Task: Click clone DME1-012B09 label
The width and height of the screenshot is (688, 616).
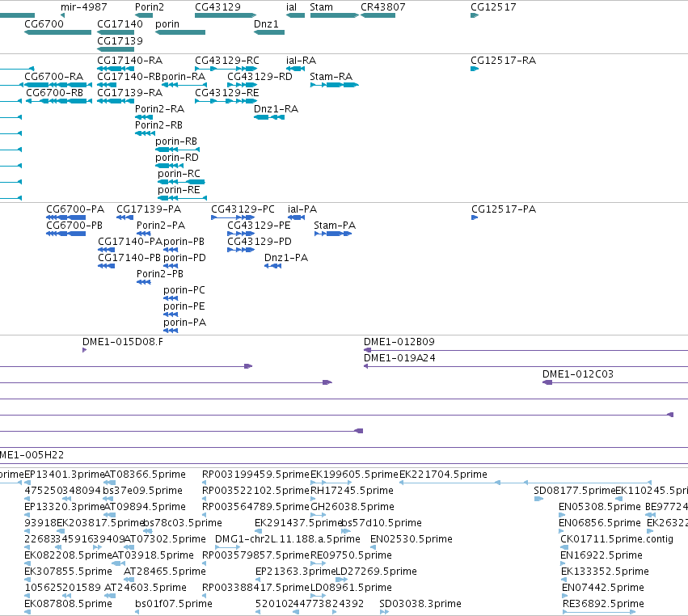Action: pyautogui.click(x=399, y=342)
